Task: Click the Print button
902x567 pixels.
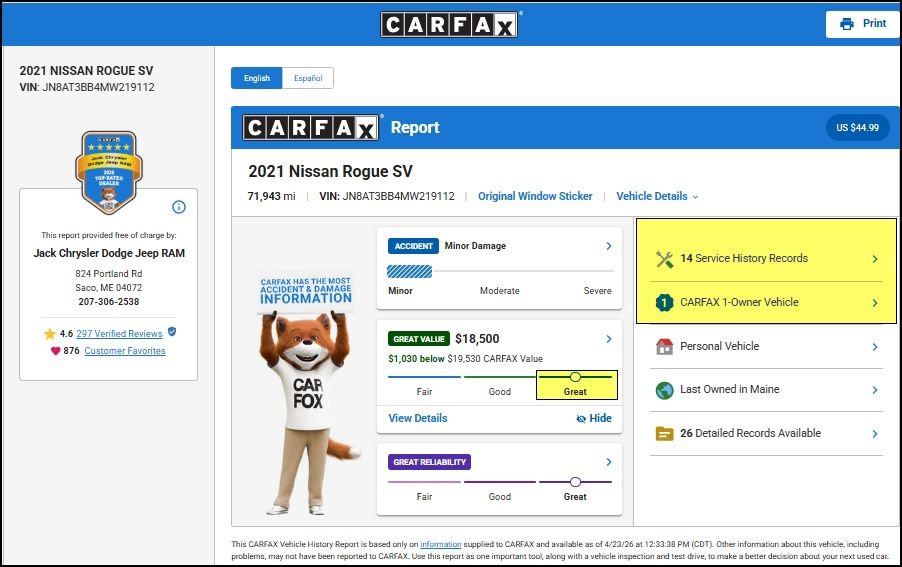Action: [x=862, y=24]
